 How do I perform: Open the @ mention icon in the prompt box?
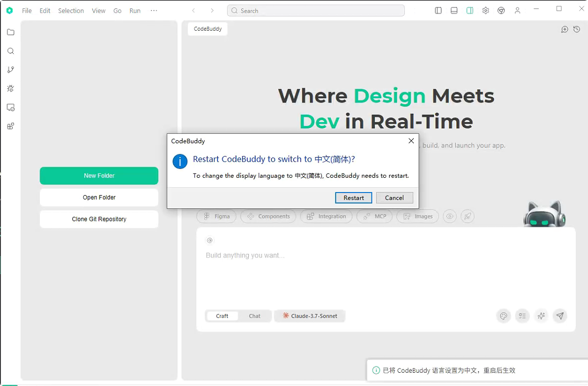(x=210, y=240)
